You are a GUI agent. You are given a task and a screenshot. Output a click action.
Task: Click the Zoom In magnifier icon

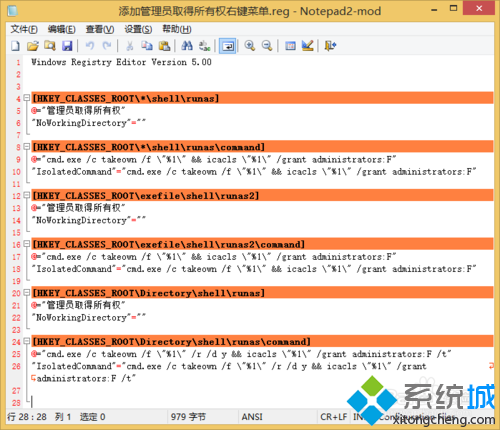(x=250, y=46)
